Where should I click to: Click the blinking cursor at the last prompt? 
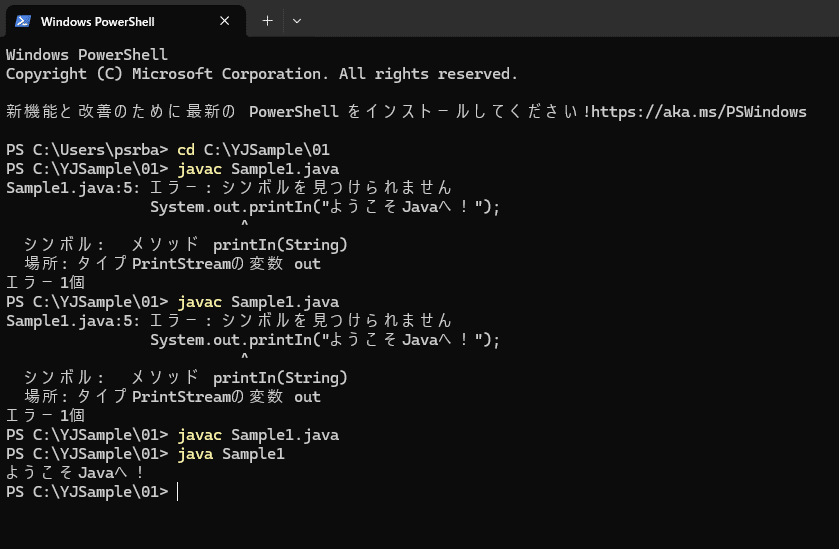pyautogui.click(x=177, y=492)
